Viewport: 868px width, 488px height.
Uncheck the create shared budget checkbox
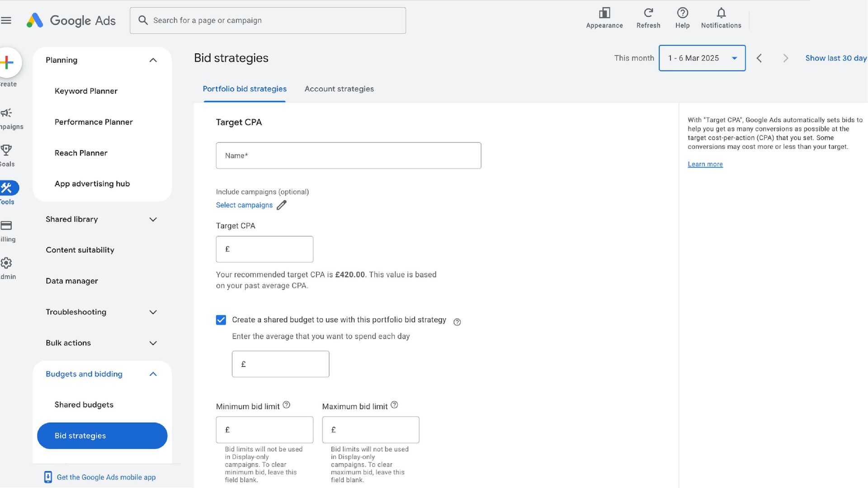[x=221, y=320]
